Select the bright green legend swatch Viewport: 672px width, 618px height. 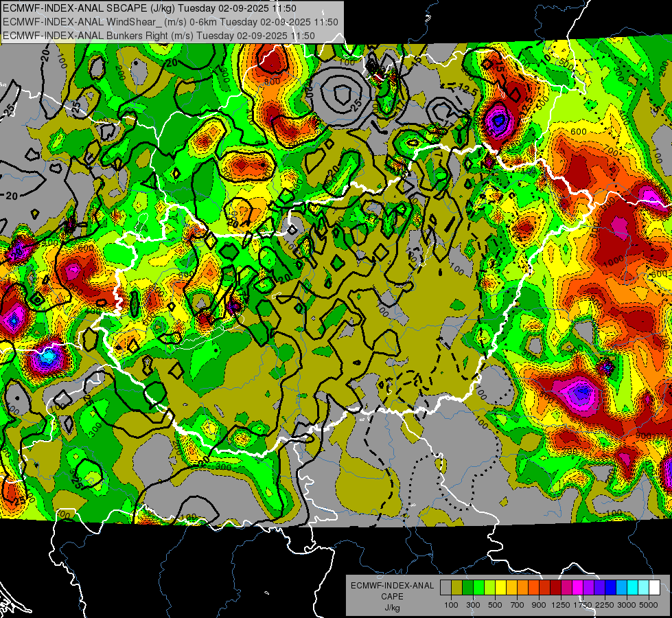[478, 588]
